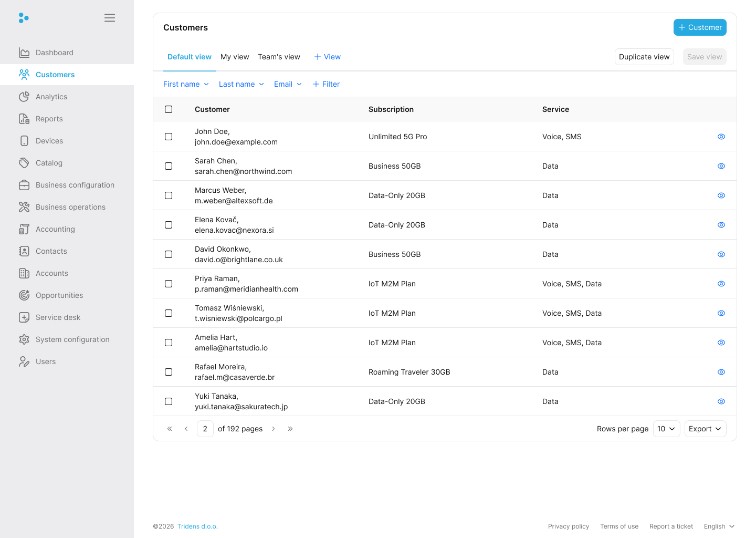Check the select-all checkbox in table header
Viewport: 756px width, 538px height.
(169, 109)
